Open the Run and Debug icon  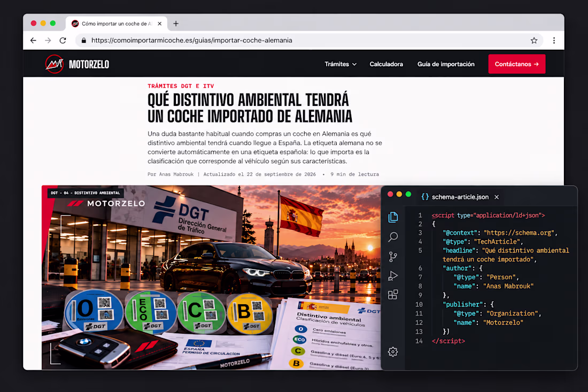pos(393,276)
